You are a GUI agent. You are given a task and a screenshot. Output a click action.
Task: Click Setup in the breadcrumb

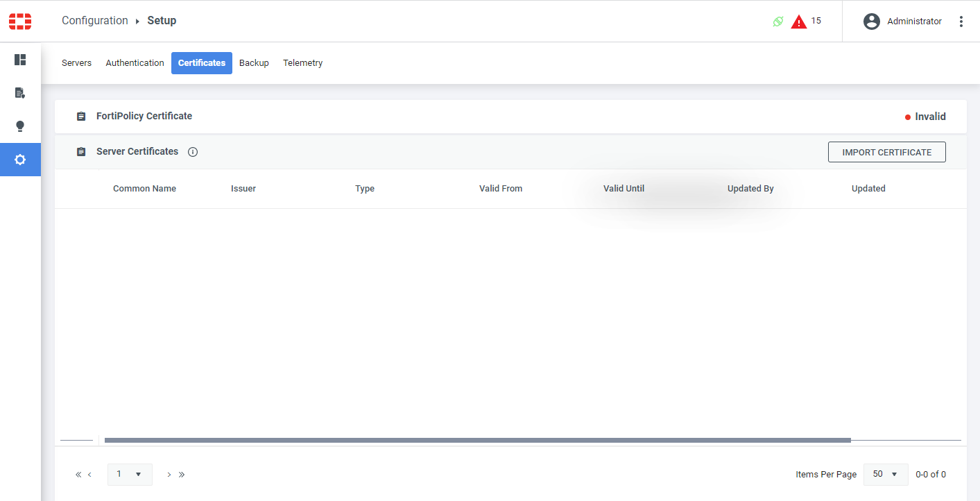[x=162, y=21]
